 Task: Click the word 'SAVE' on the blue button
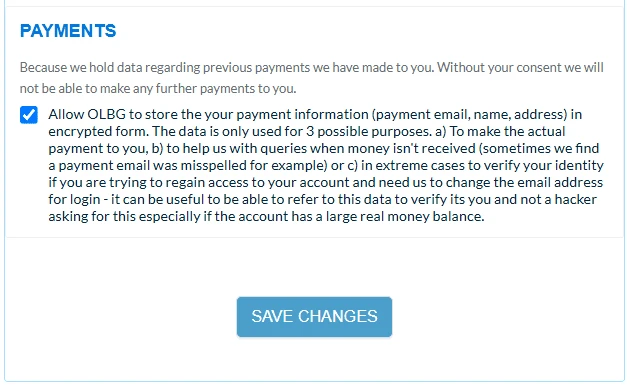click(x=272, y=316)
